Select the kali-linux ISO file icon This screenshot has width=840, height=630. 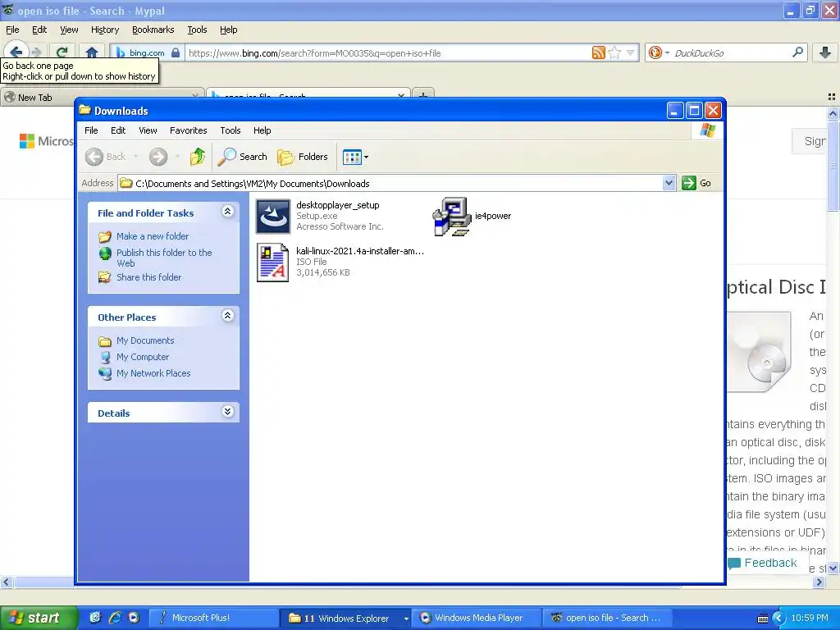click(x=272, y=262)
